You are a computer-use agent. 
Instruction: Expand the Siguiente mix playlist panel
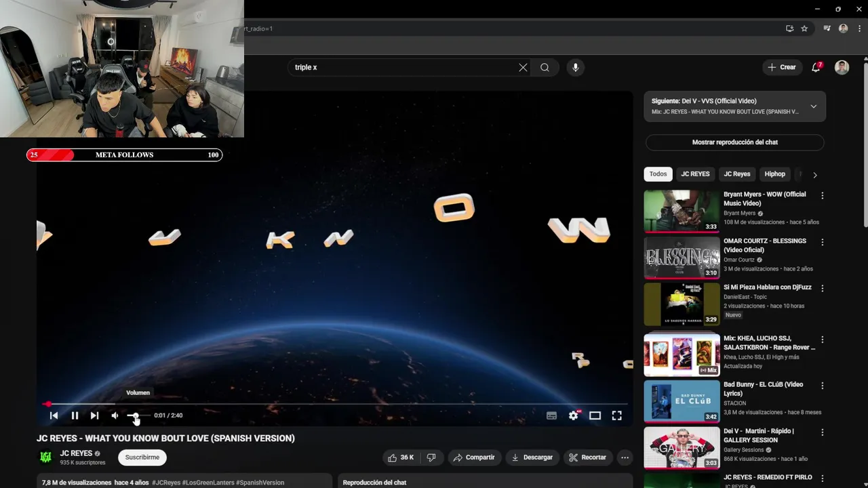(x=813, y=106)
